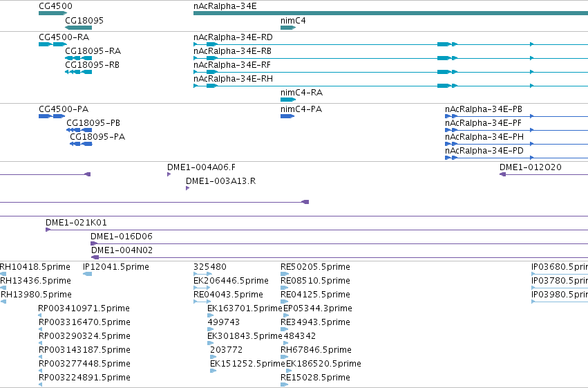The width and height of the screenshot is (588, 388).
Task: Select the RE04125.5prime EST label
Action: click(315, 295)
